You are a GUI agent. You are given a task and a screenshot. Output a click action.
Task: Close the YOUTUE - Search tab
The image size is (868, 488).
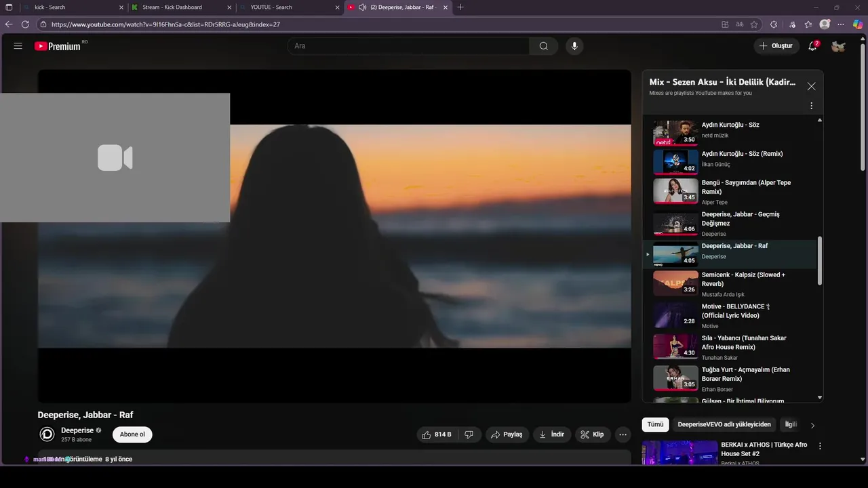(x=337, y=7)
